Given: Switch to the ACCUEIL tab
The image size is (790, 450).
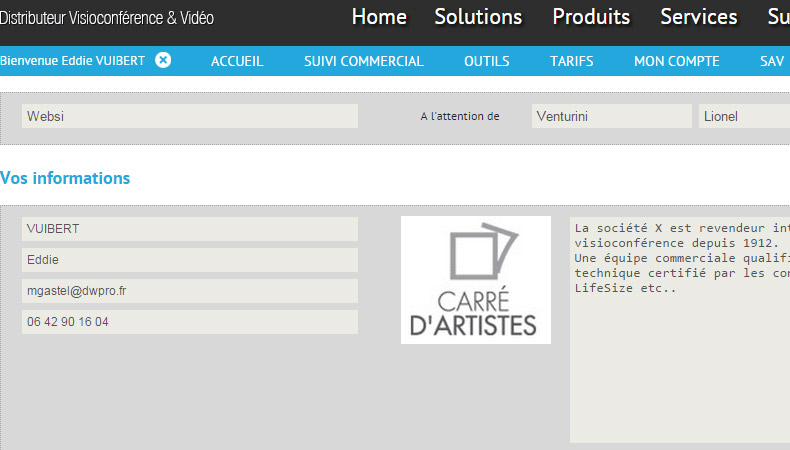Looking at the screenshot, I should click(x=237, y=61).
